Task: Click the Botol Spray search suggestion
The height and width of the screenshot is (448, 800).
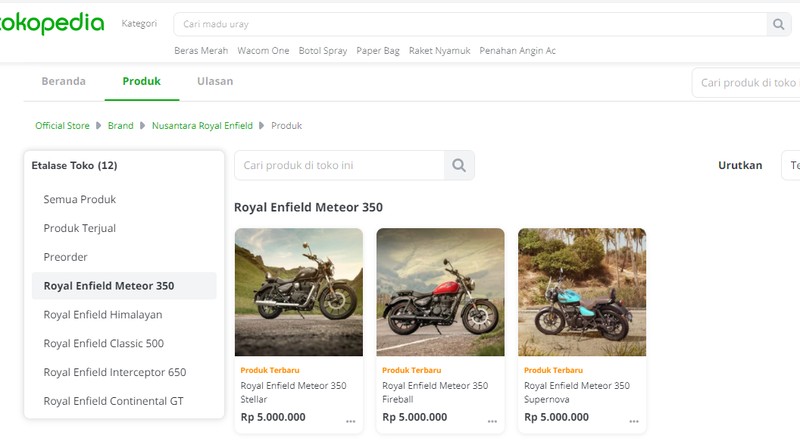Action: [x=323, y=51]
